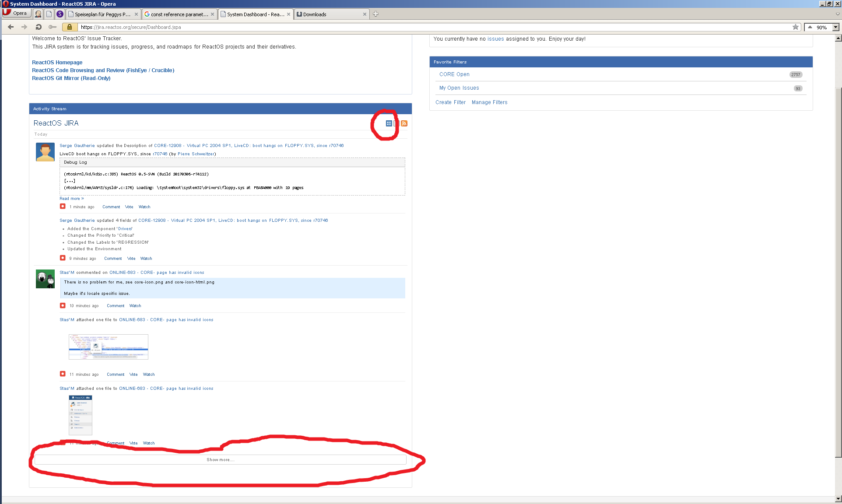This screenshot has height=504, width=842.
Task: Open Pierre Schweitzer's profile link
Action: coord(196,154)
